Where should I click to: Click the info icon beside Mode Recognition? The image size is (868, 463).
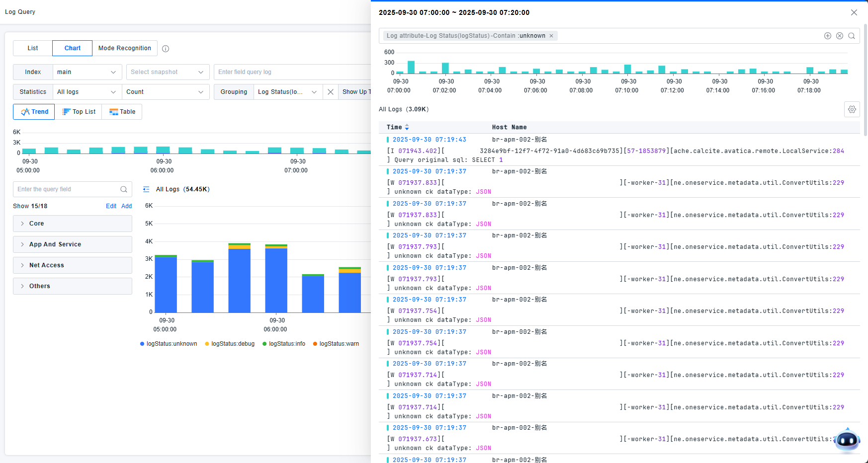(166, 49)
